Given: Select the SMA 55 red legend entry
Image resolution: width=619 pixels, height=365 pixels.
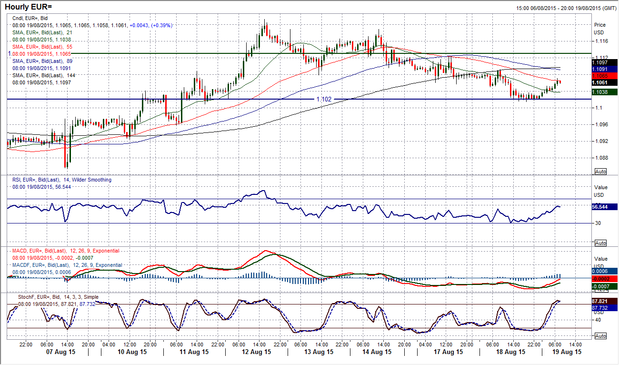Looking at the screenshot, I should click(42, 47).
